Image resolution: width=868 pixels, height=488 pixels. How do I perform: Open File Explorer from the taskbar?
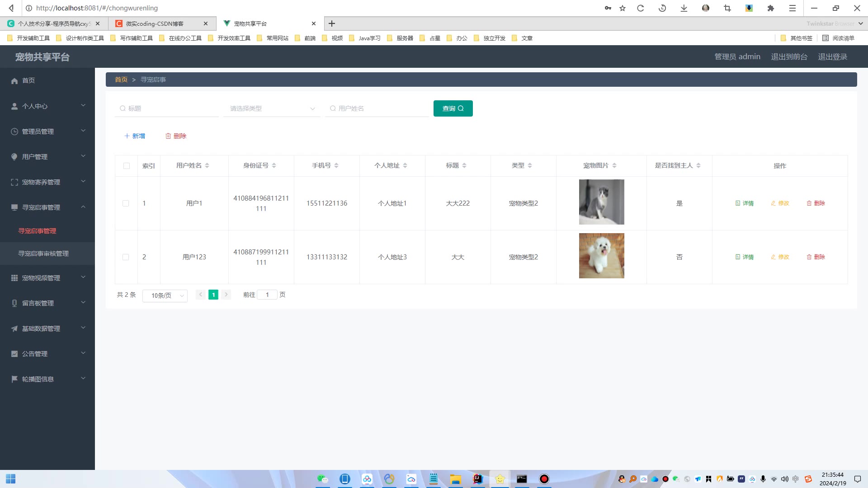click(455, 479)
